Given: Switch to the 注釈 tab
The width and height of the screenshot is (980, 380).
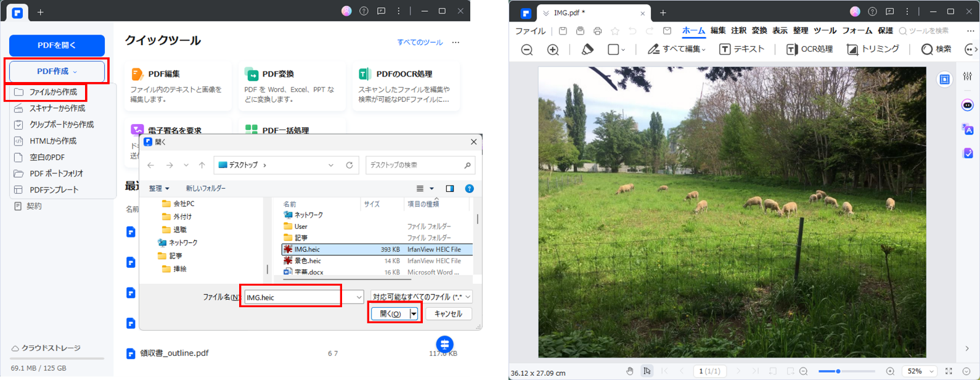Looking at the screenshot, I should click(738, 31).
